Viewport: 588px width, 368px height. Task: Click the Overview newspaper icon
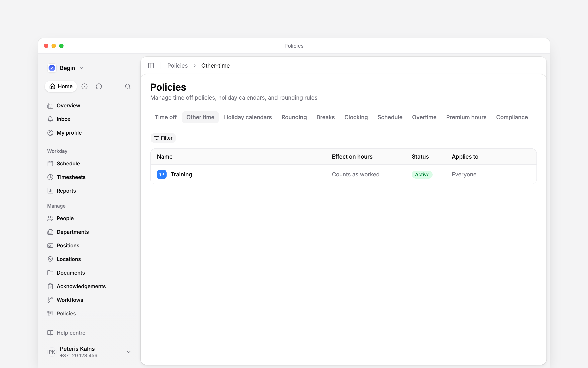(50, 106)
